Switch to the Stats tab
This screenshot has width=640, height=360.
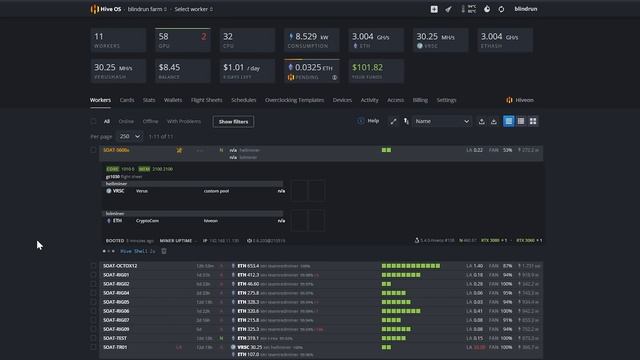[149, 100]
